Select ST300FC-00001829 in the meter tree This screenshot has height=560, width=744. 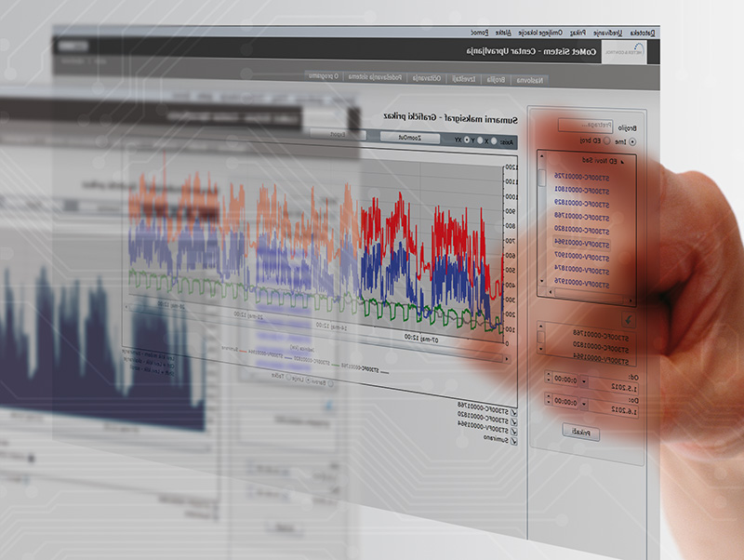[582, 203]
